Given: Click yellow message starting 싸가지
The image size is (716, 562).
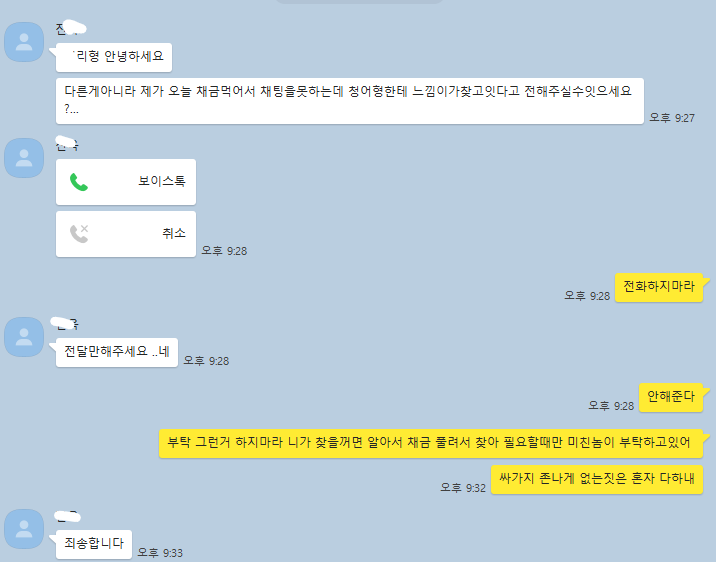Looking at the screenshot, I should click(597, 479).
